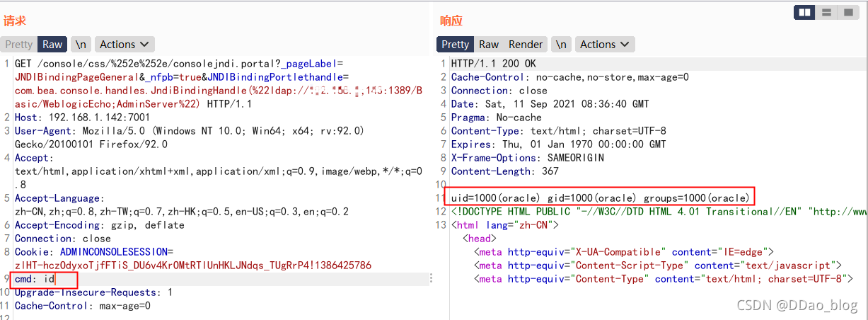
Task: Click 'Accept-Encoding: gzip, deflate' line
Action: [x=100, y=225]
